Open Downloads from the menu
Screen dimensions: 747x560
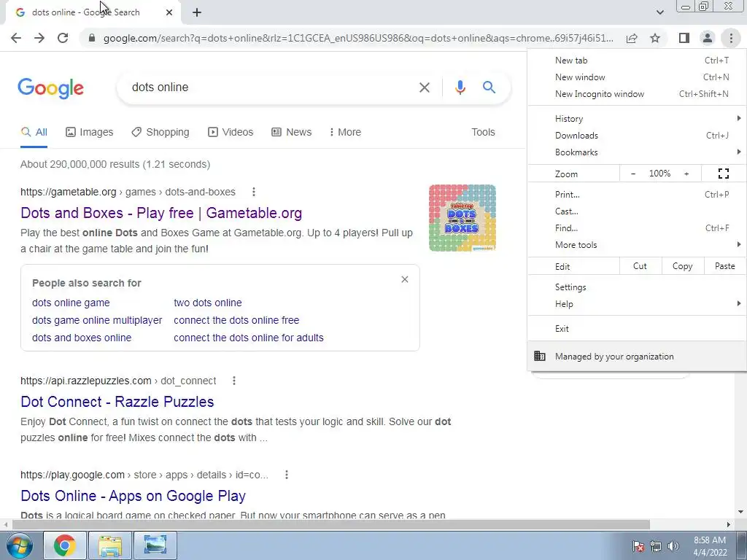[637, 136]
